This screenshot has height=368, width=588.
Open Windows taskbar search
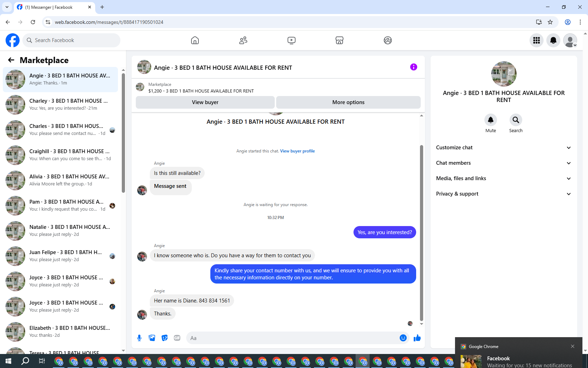[x=25, y=361]
